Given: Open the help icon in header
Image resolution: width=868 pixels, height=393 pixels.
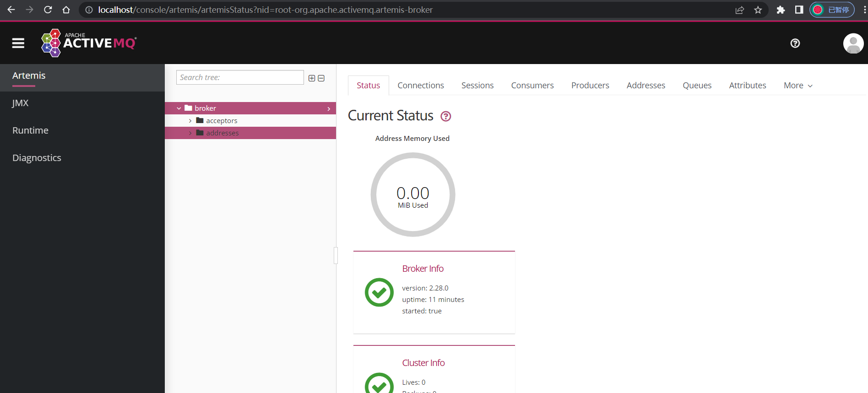Looking at the screenshot, I should coord(795,43).
